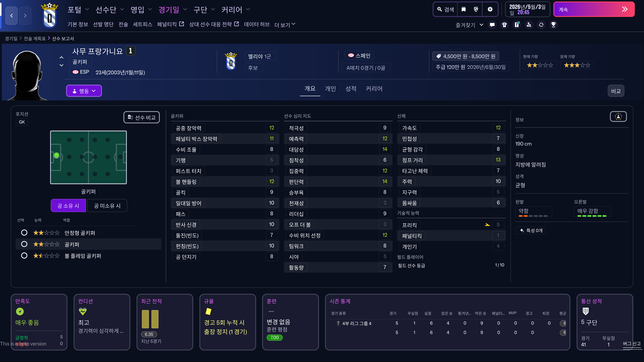This screenshot has width=644, height=362.
Task: Open the squad shirt shortcut icon
Action: tap(504, 25)
